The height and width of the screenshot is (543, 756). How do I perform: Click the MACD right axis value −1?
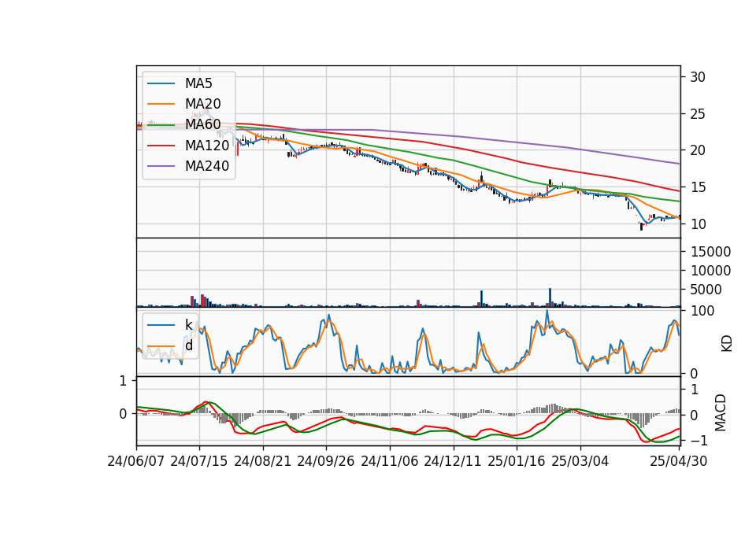click(x=698, y=441)
